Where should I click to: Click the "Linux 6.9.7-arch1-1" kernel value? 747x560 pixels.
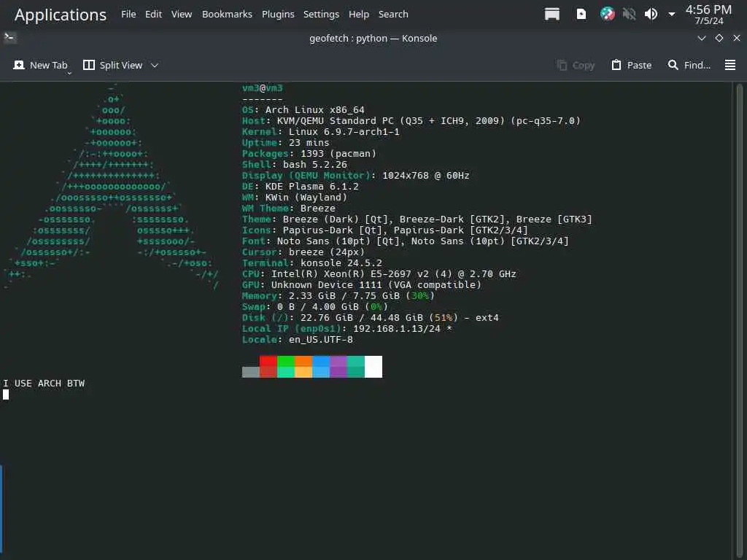(x=344, y=132)
